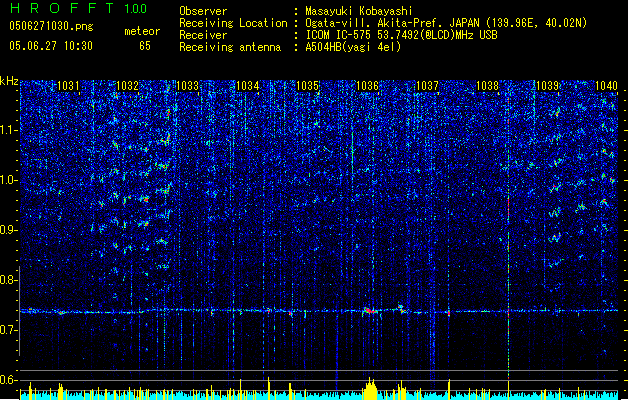Click the 'meteor' label
The image size is (629, 400).
tap(142, 31)
